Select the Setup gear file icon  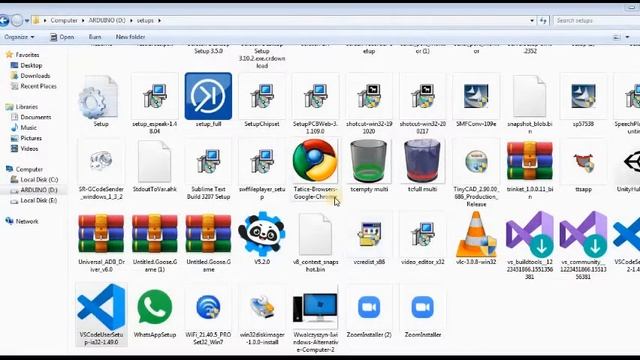point(98,98)
